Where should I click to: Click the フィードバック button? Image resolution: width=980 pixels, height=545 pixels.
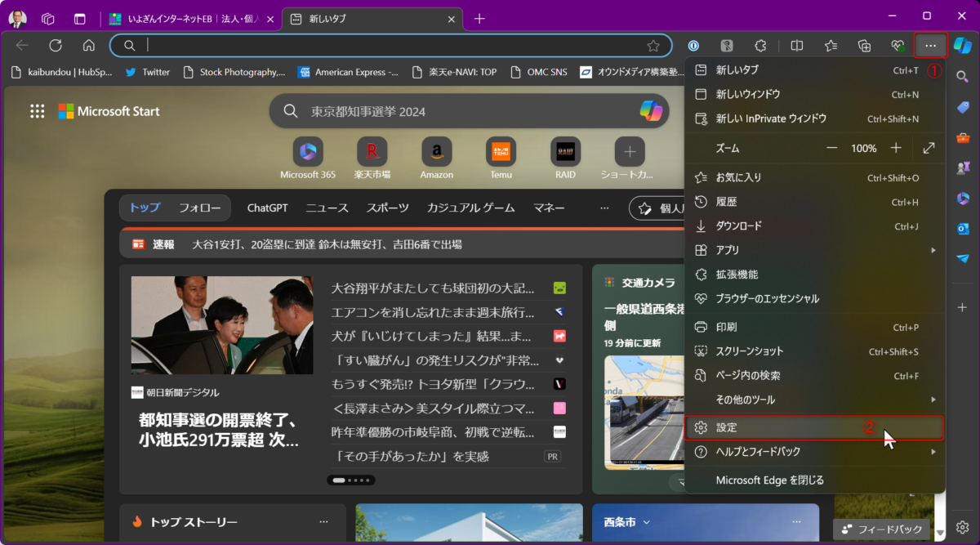[881, 529]
